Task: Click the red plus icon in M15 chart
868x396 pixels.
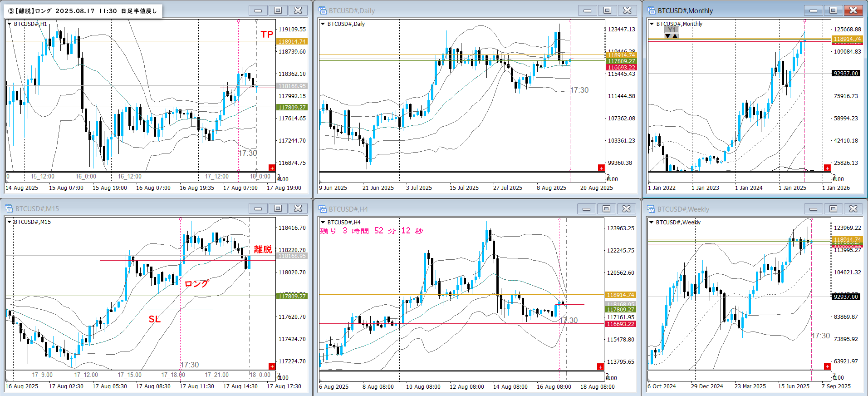Action: pyautogui.click(x=272, y=366)
